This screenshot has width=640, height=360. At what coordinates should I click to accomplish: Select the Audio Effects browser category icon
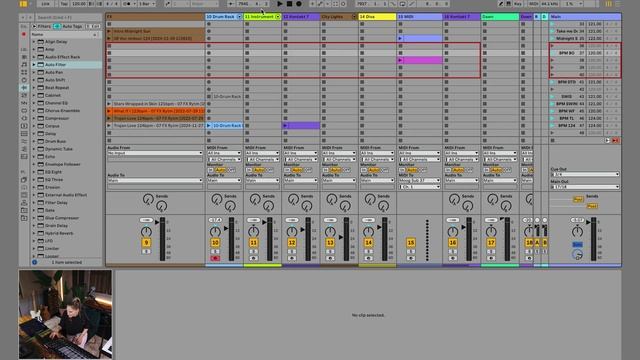tap(24, 88)
